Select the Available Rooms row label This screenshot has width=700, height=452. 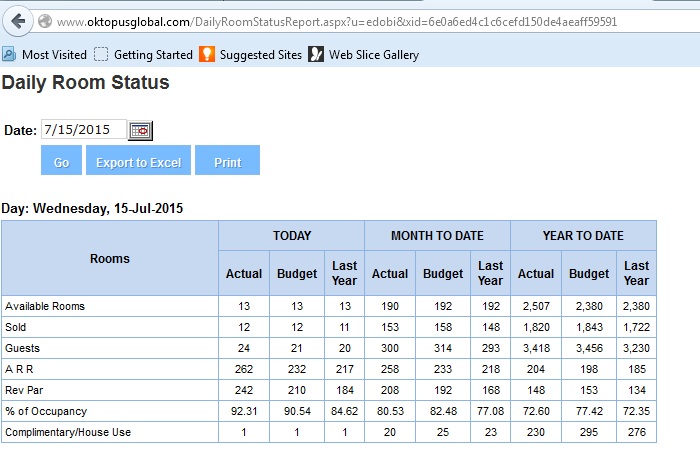click(x=45, y=306)
